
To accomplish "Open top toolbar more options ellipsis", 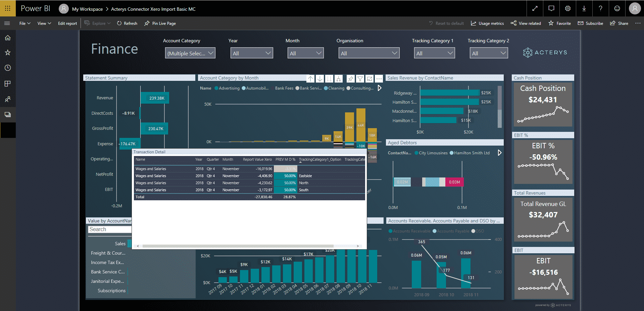I will [x=638, y=23].
